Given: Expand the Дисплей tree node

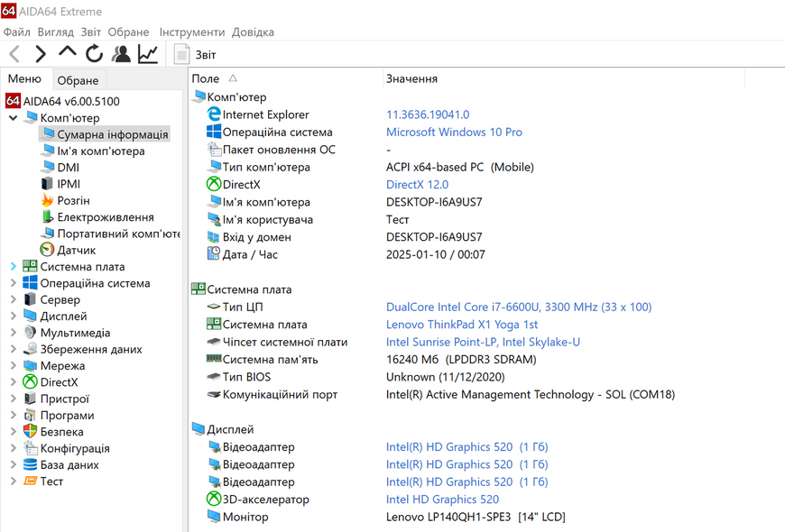Looking at the screenshot, I should point(14,316).
